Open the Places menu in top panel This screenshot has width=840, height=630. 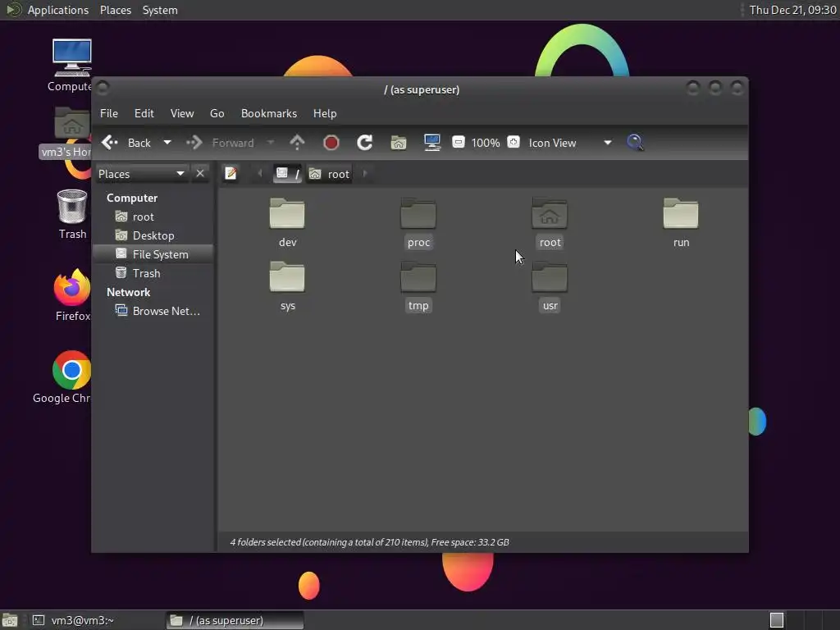[115, 10]
